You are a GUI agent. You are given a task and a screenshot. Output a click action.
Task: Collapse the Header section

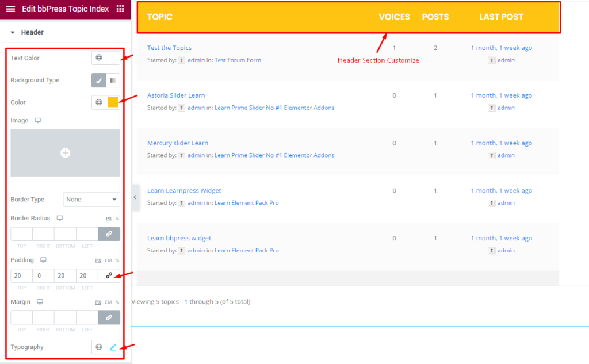coord(13,32)
